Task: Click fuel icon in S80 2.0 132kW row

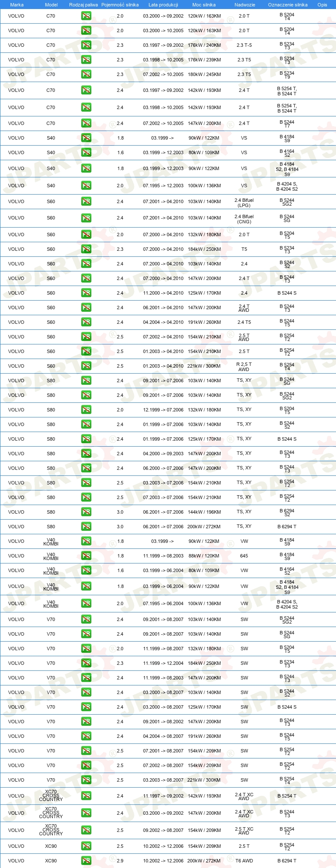Action: click(x=86, y=410)
